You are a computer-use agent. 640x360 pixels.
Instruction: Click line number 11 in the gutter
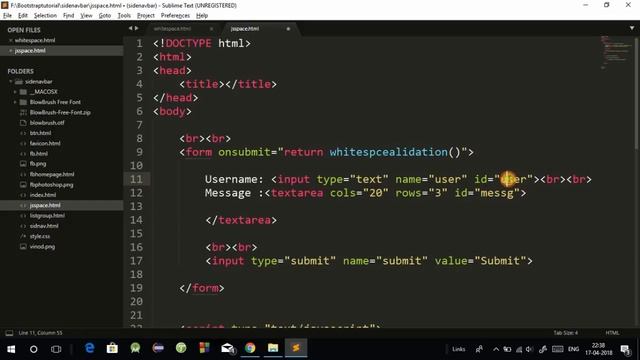[136, 179]
